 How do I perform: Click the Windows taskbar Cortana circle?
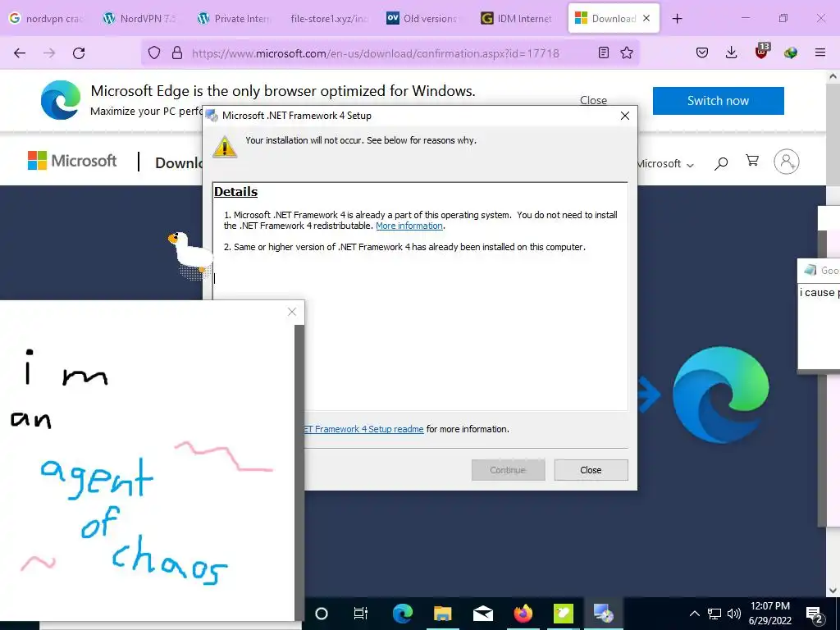tap(322, 614)
